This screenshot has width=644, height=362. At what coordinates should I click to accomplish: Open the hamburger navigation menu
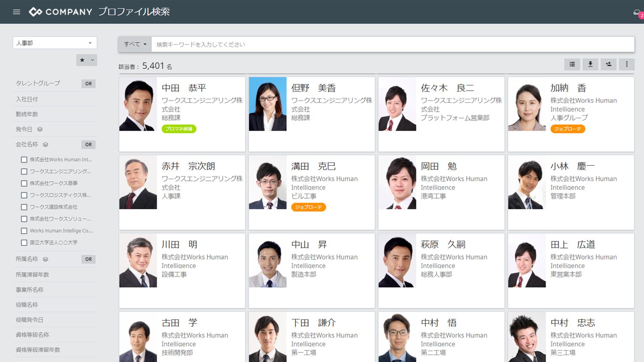(x=16, y=12)
